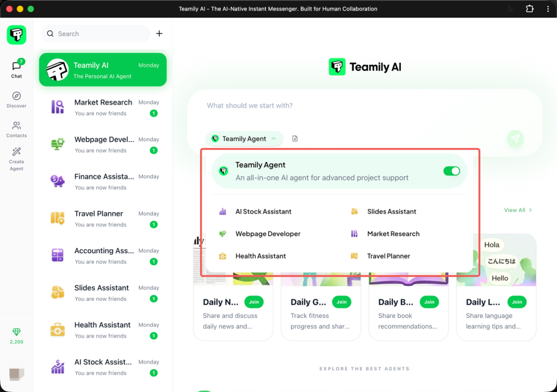Click the Accounting Assistant calculator icon
This screenshot has height=392, width=557.
pyautogui.click(x=58, y=255)
